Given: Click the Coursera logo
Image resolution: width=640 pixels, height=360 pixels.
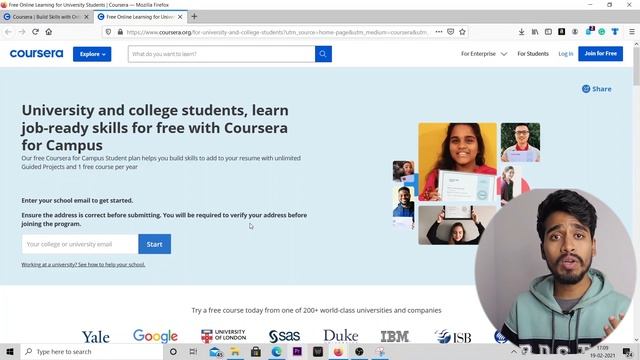Looking at the screenshot, I should (x=36, y=53).
